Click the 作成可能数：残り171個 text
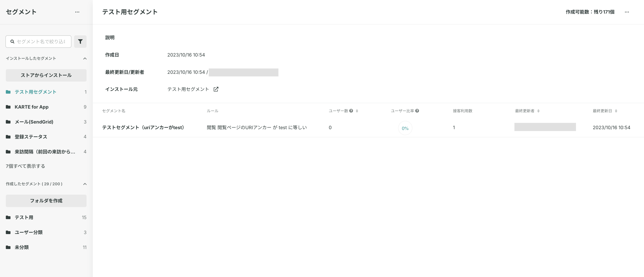The height and width of the screenshot is (277, 644). click(590, 12)
